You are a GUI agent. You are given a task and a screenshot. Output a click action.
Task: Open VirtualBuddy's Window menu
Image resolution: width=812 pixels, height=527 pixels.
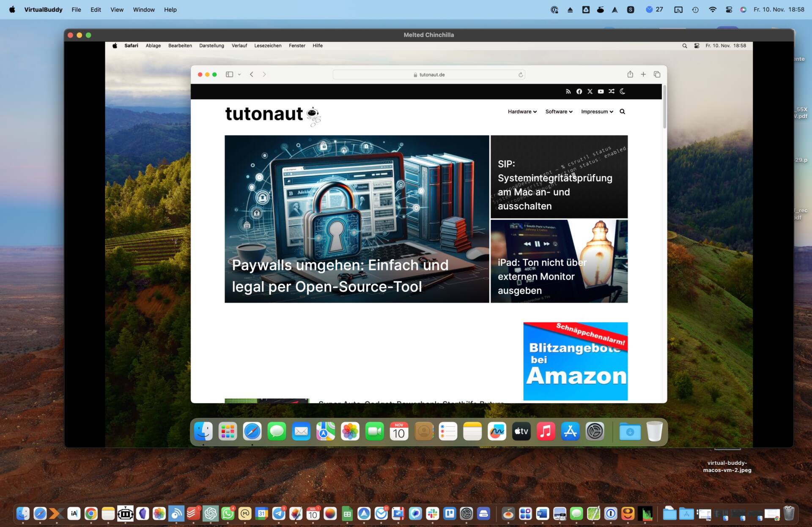[143, 9]
